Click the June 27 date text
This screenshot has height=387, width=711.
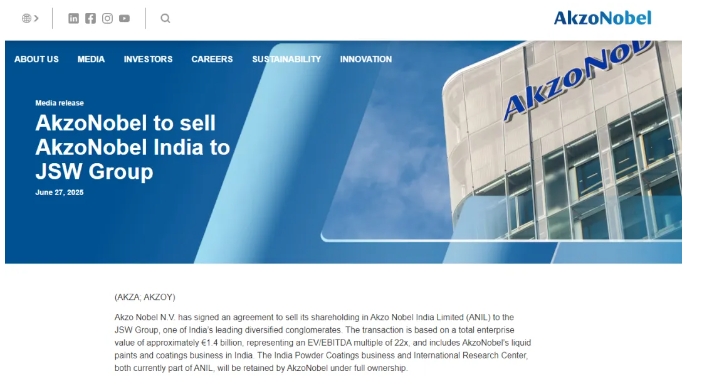(x=59, y=192)
